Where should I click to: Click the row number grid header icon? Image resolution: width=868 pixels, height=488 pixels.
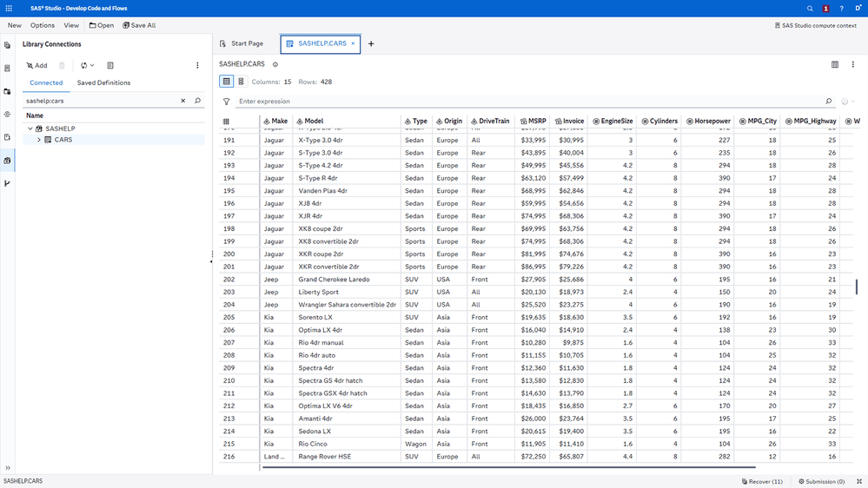(226, 122)
